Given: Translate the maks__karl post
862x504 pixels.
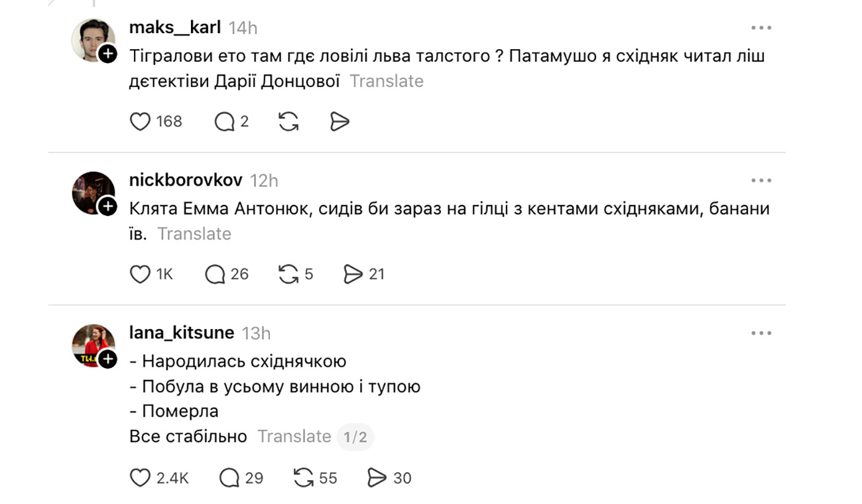Looking at the screenshot, I should click(387, 82).
